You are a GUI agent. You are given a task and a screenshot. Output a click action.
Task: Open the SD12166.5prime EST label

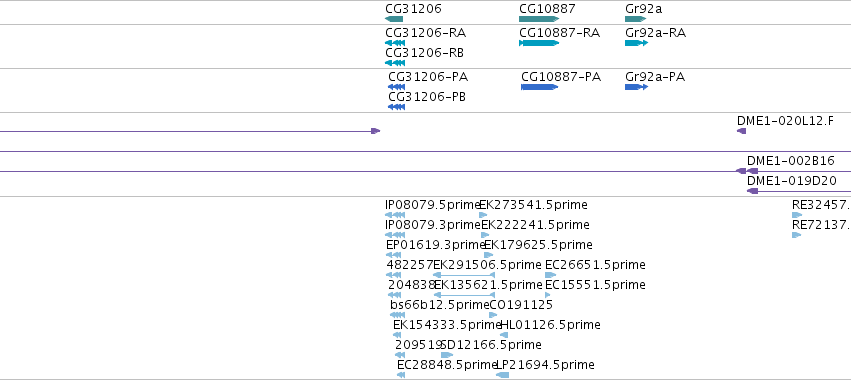(x=491, y=345)
